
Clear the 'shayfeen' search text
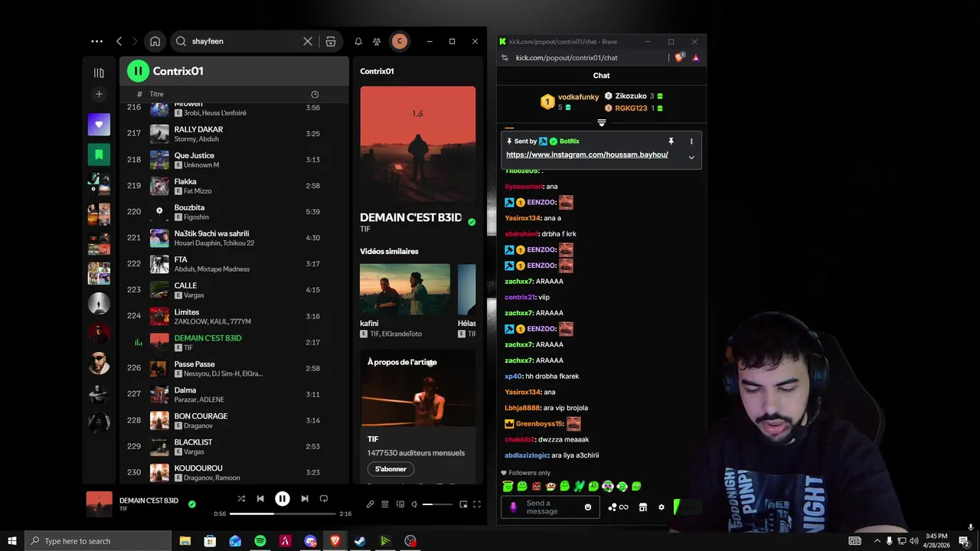[x=308, y=41]
